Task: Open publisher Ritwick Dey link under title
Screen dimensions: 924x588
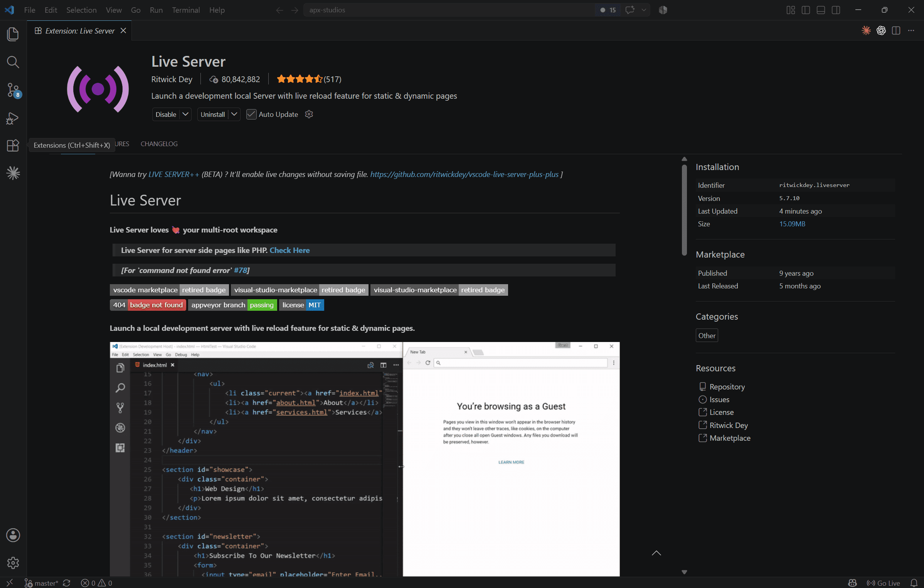Action: click(x=172, y=79)
